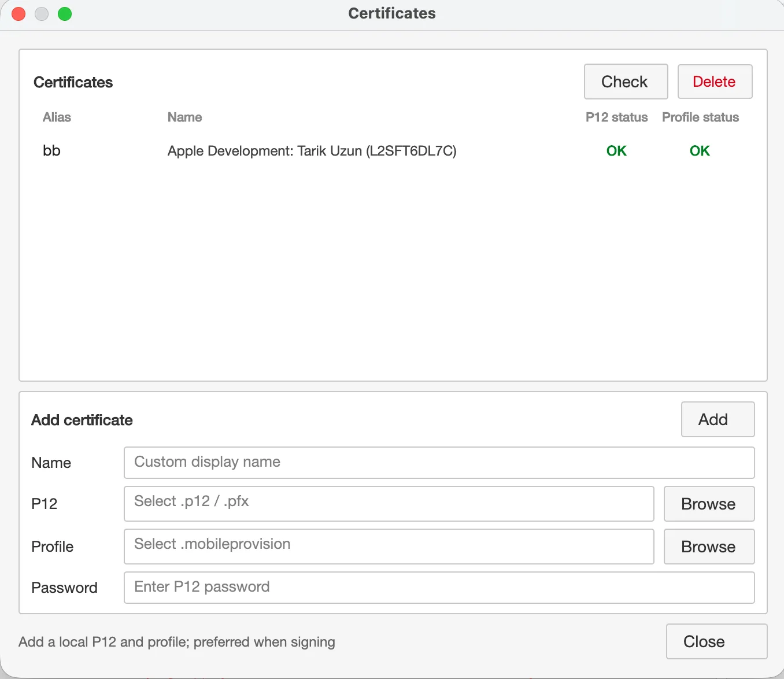Click the P12 status column header

616,117
